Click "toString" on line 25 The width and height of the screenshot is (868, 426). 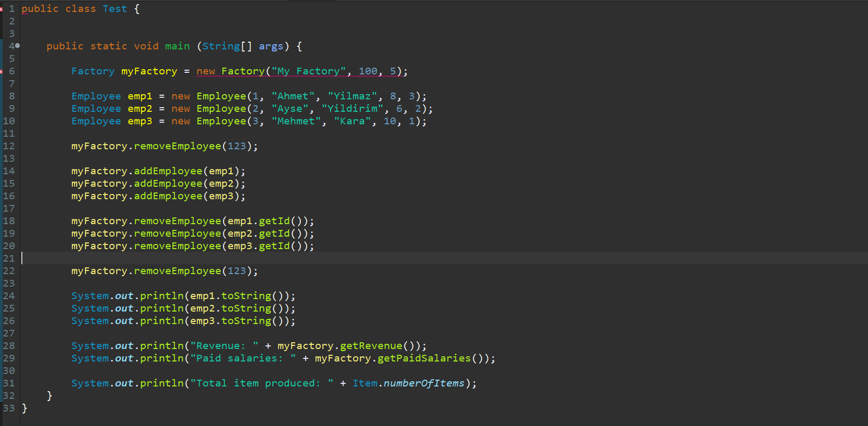(x=246, y=308)
